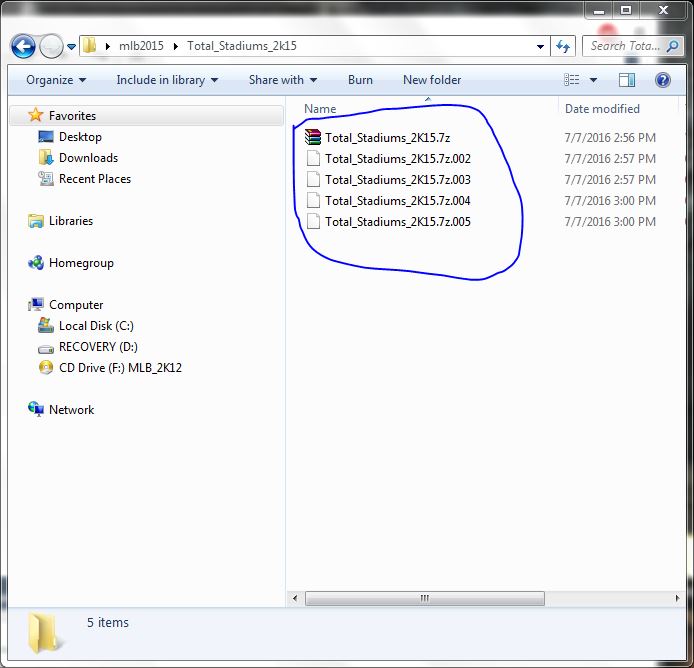Click the refresh button beside address bar

(563, 46)
